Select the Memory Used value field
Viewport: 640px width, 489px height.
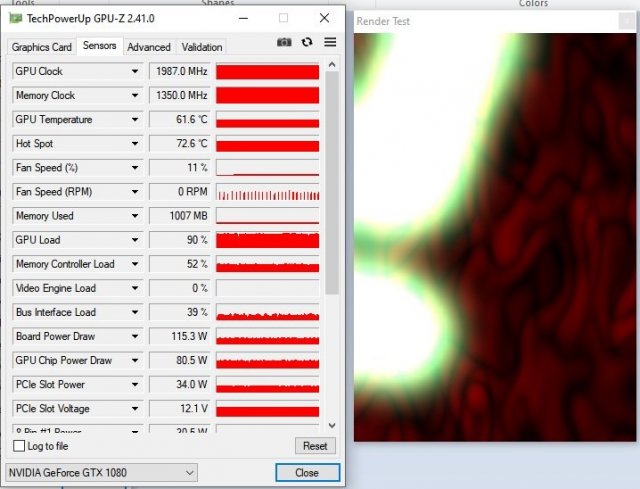pos(180,216)
